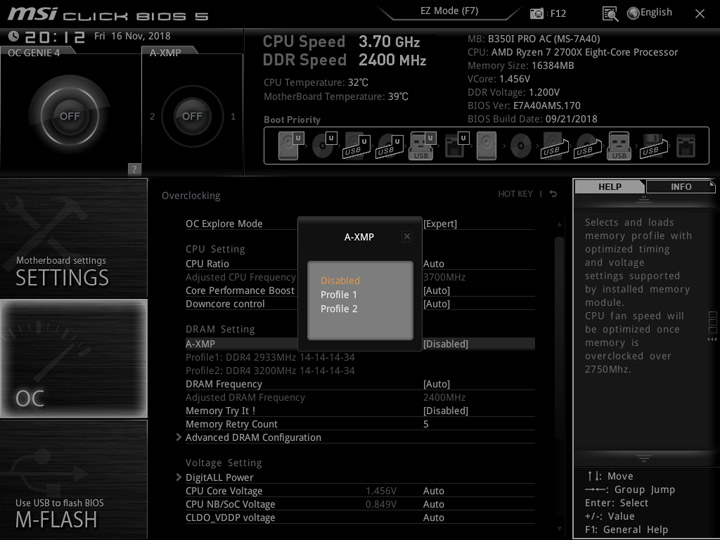The width and height of the screenshot is (720, 540).
Task: Choose Profile 1 in the A-XMP popup
Action: pyautogui.click(x=338, y=295)
